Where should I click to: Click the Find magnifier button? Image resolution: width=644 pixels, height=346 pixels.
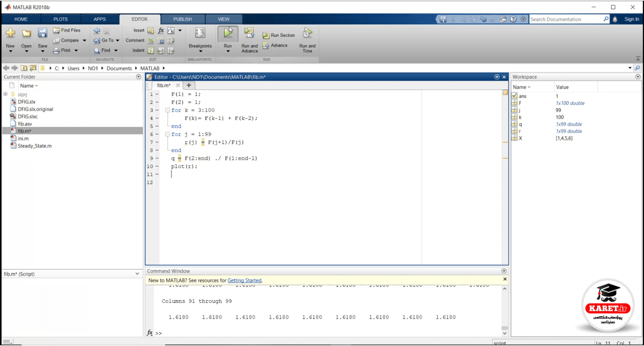pyautogui.click(x=102, y=50)
